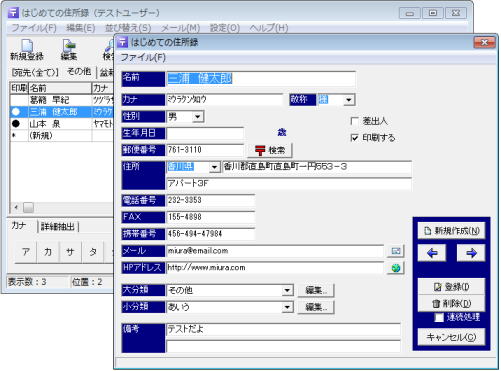
Task: Click the 編集 toolbar icon in main window
Action: (69, 49)
